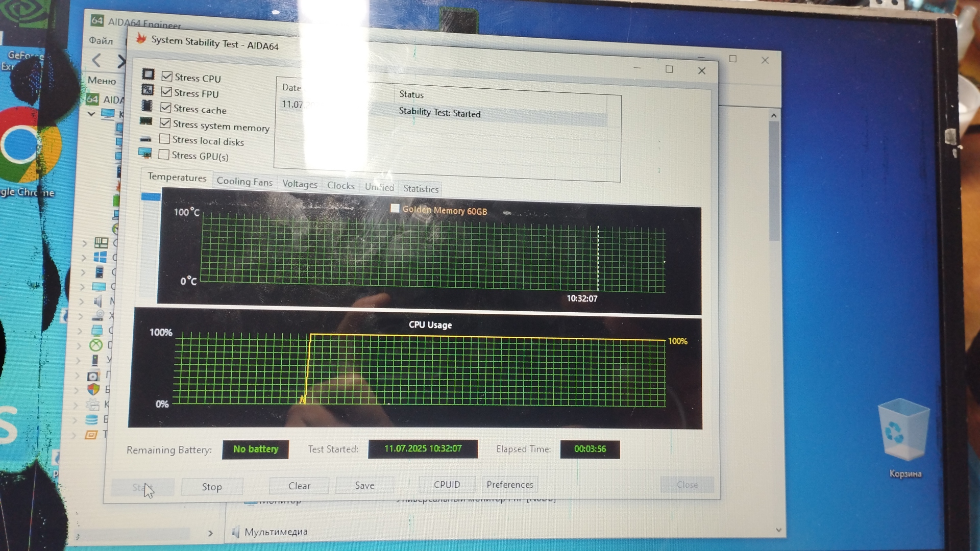Click the back arrow in the AIDA64 toolbar
Image resolution: width=980 pixels, height=551 pixels.
point(96,61)
